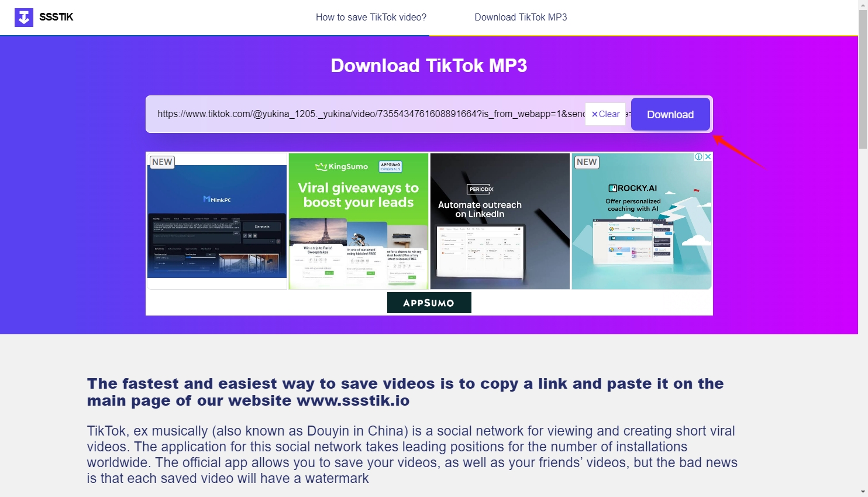Click the purple Download button
This screenshot has height=497, width=868.
click(670, 114)
